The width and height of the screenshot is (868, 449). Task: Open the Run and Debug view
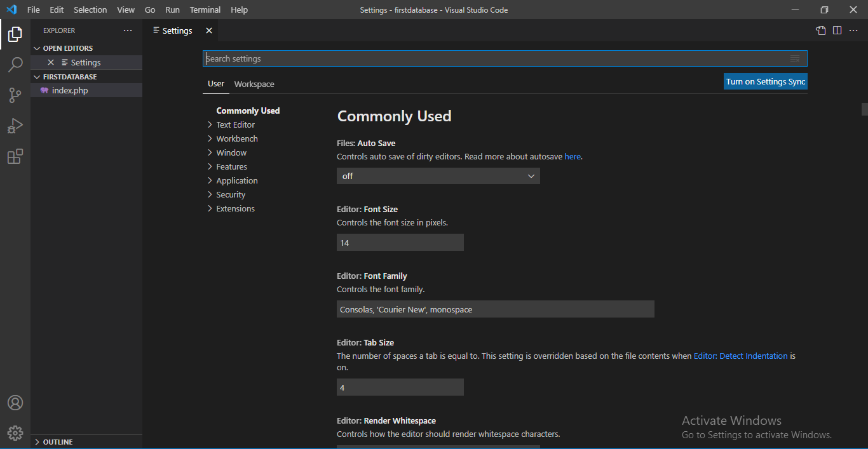(x=15, y=126)
